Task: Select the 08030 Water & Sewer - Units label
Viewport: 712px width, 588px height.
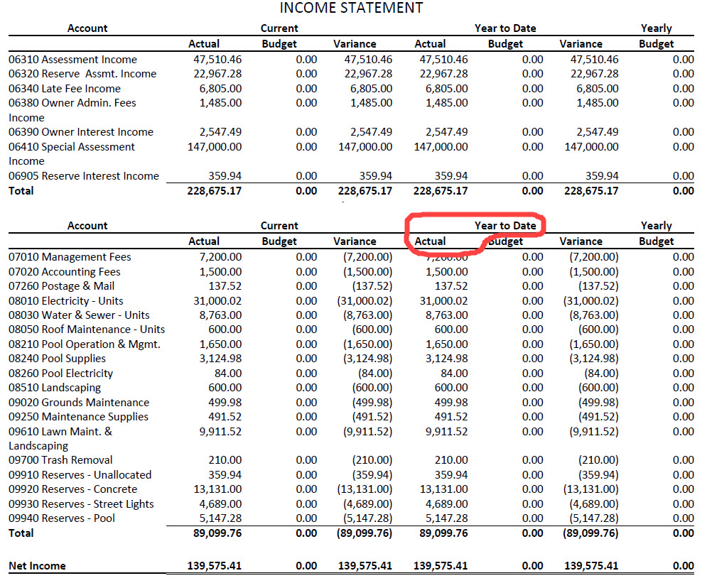Action: point(79,315)
